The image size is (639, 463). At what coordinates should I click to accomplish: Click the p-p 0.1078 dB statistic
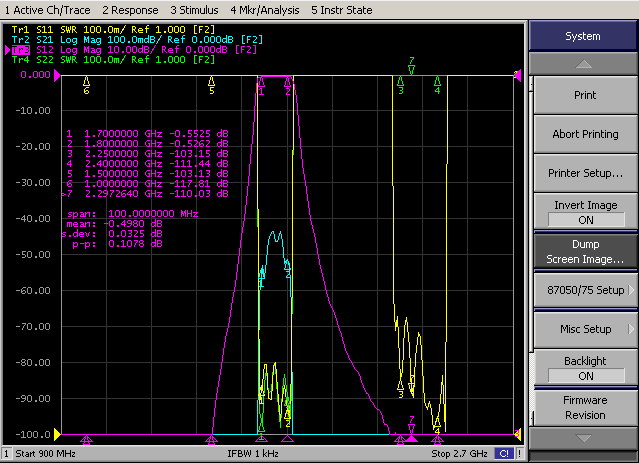click(x=117, y=244)
